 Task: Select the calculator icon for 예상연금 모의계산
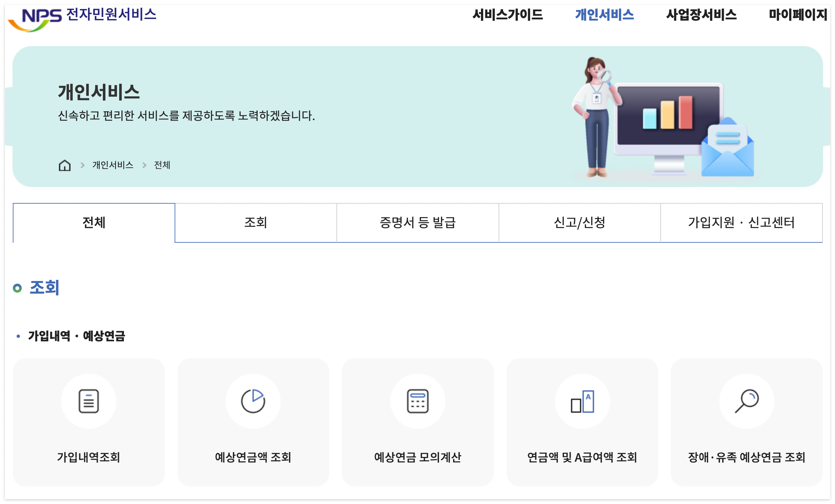[x=418, y=401]
